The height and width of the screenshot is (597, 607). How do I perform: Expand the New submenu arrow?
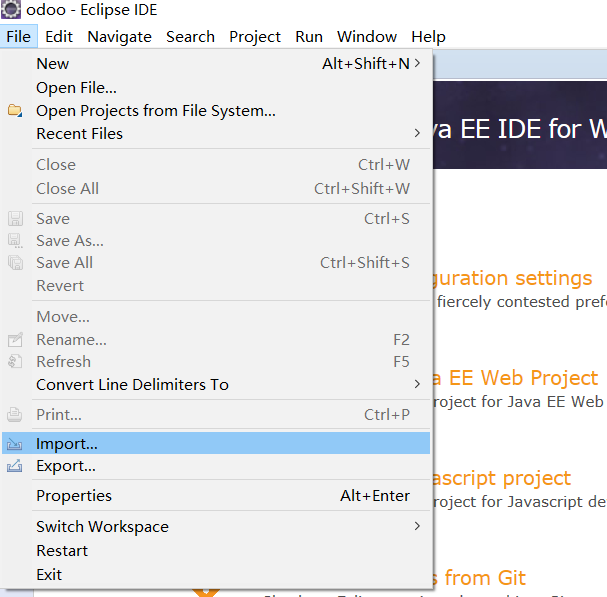[x=417, y=63]
